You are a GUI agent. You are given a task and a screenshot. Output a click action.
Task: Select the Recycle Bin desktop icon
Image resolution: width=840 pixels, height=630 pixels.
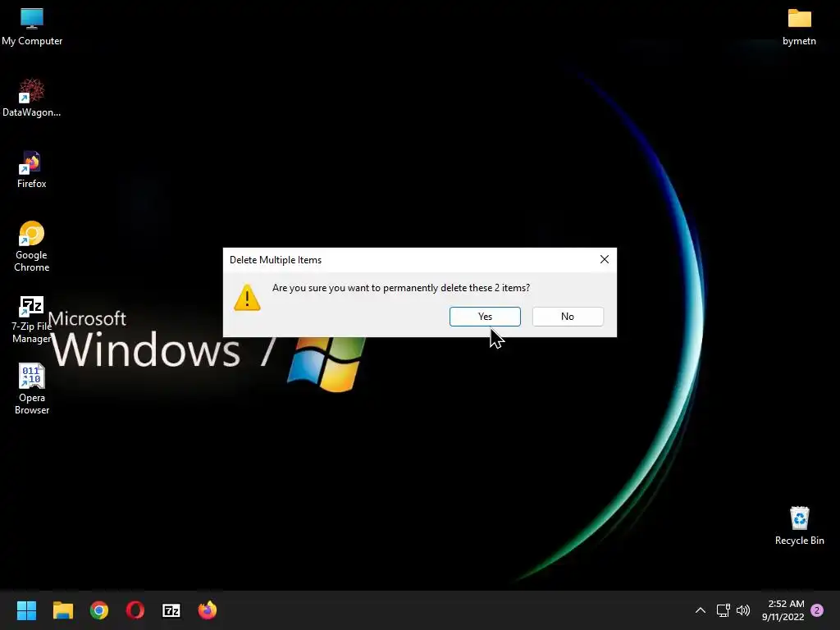(x=799, y=526)
